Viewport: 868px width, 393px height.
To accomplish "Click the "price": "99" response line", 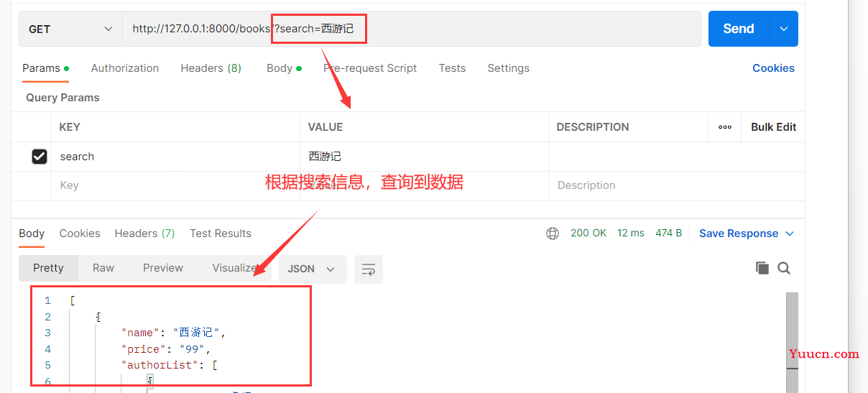I will pos(167,349).
